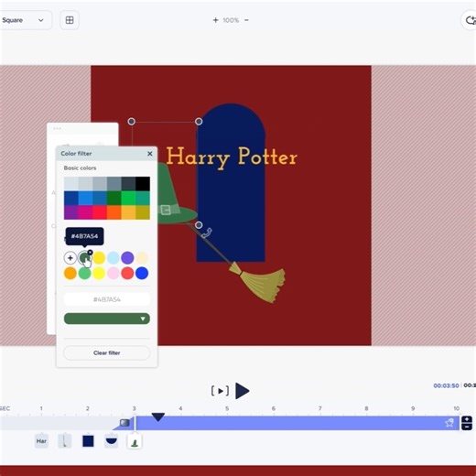The image size is (476, 476).
Task: Select the purple basic color swatch
Action: pyautogui.click(x=71, y=212)
